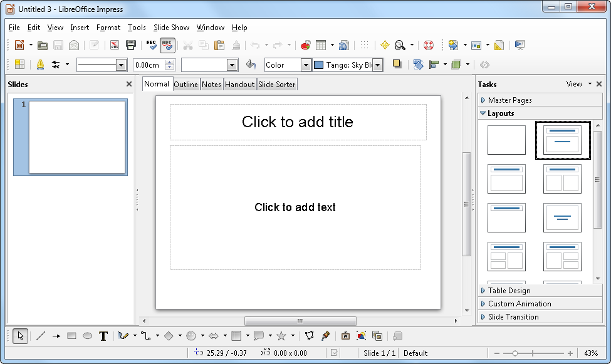Open a file with the Open icon
611x364 pixels.
click(43, 45)
